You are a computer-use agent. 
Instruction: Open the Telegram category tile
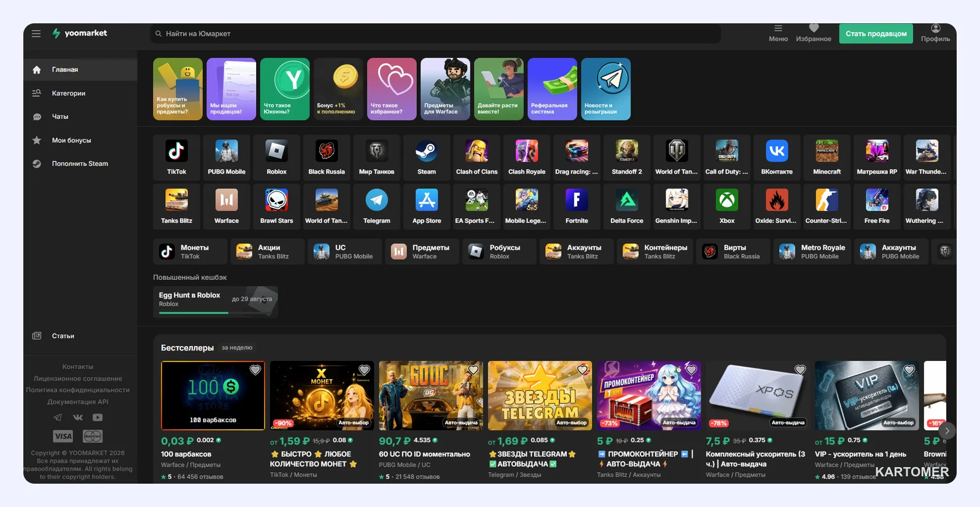(377, 206)
